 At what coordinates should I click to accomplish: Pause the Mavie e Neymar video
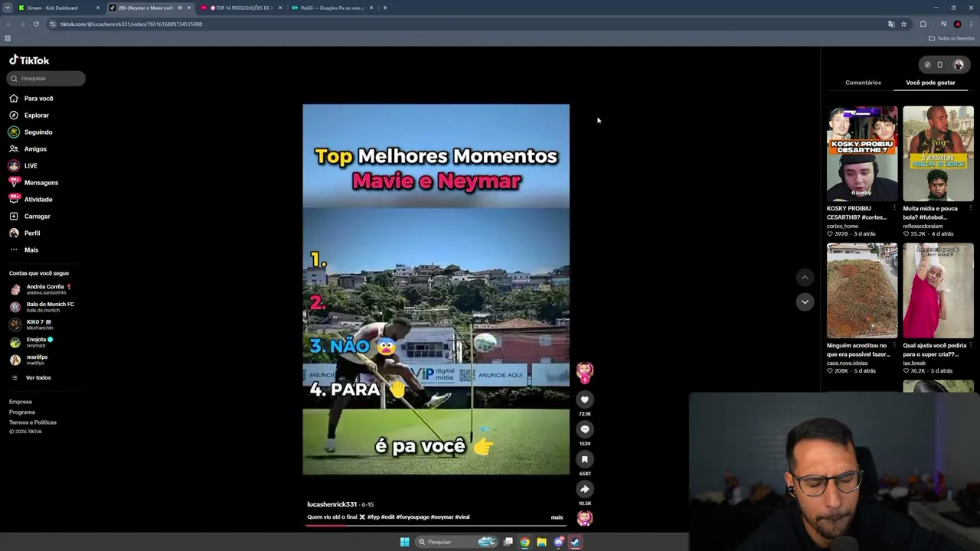(436, 289)
